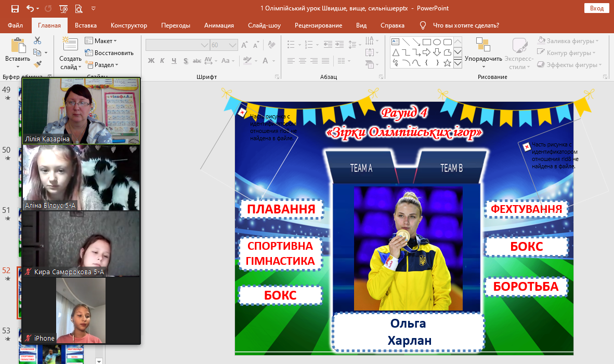Screen dimensions: 614x364
Task: Click the Вход sign-in button
Action: (596, 8)
